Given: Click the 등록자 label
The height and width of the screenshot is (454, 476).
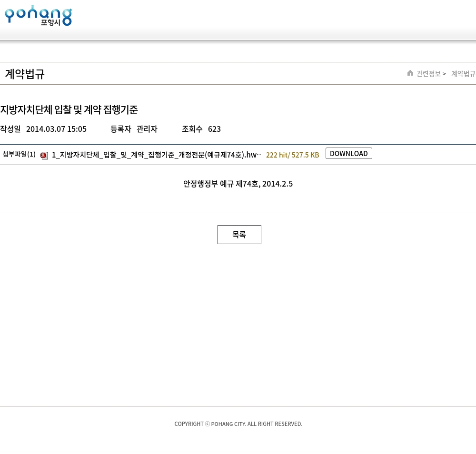Looking at the screenshot, I should click(120, 129).
